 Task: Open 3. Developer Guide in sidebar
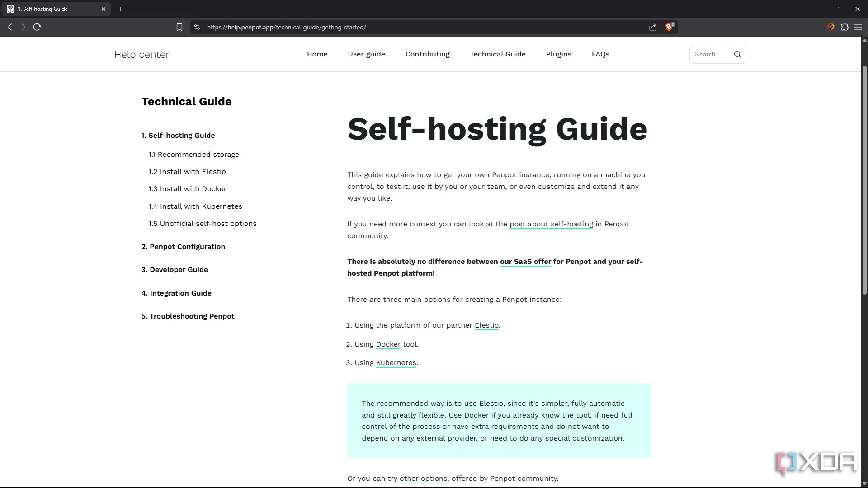pyautogui.click(x=175, y=270)
